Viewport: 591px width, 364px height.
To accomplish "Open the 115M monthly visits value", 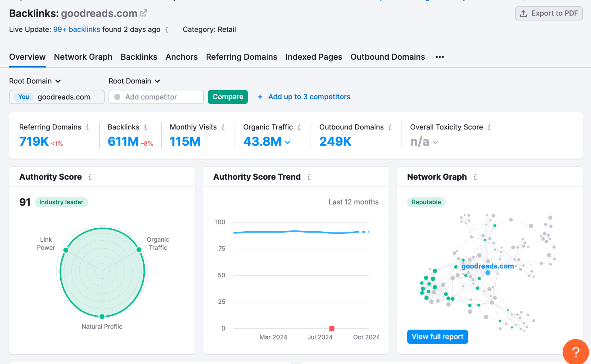I will coord(185,142).
